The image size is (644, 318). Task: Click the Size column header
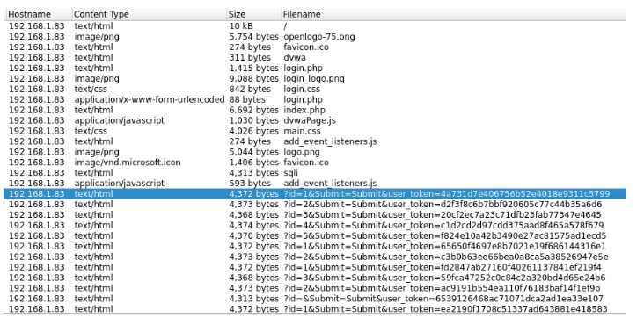pyautogui.click(x=254, y=14)
